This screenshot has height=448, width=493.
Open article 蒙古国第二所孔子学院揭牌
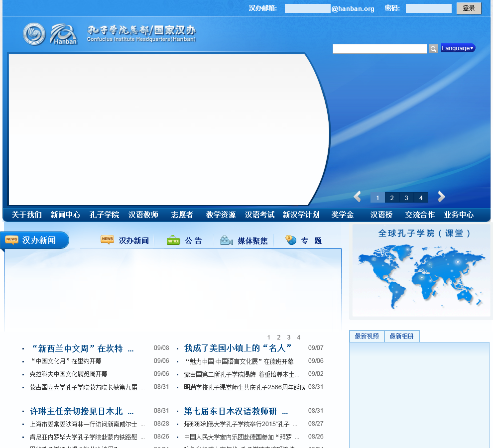point(242,374)
